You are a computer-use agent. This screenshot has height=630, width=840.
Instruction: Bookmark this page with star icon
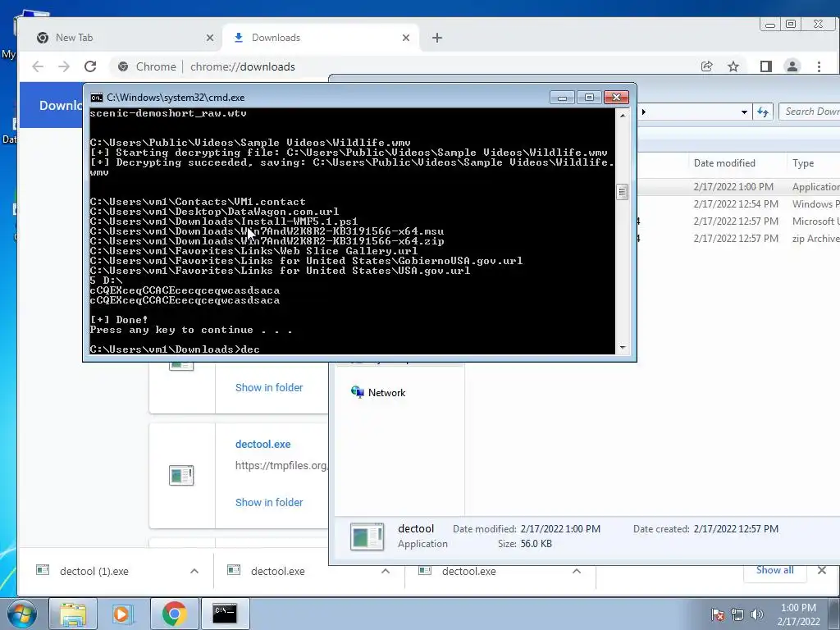733,66
